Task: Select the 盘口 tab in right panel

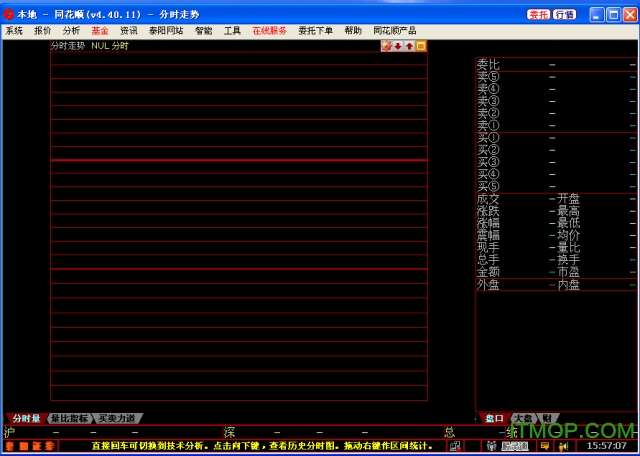Action: click(x=492, y=418)
